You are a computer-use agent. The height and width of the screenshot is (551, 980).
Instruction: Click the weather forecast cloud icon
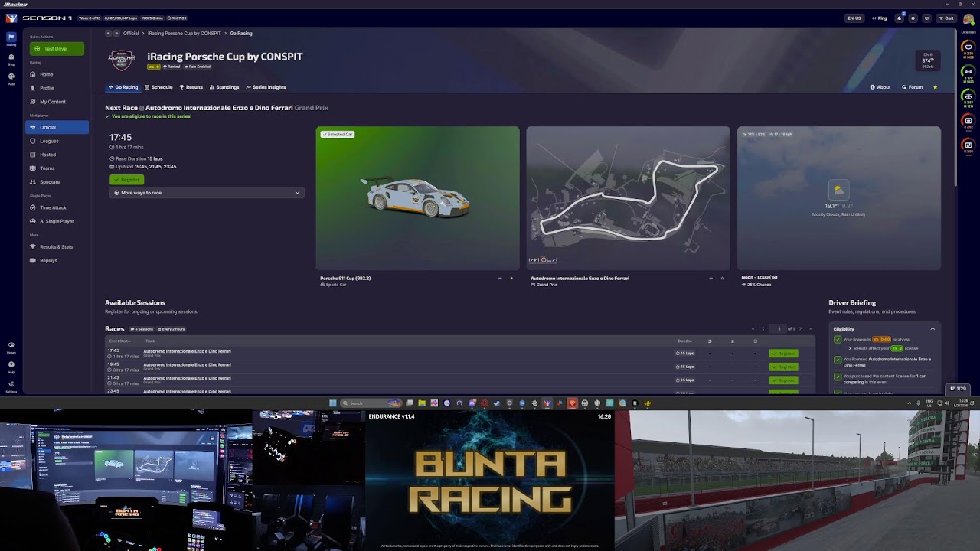[838, 190]
